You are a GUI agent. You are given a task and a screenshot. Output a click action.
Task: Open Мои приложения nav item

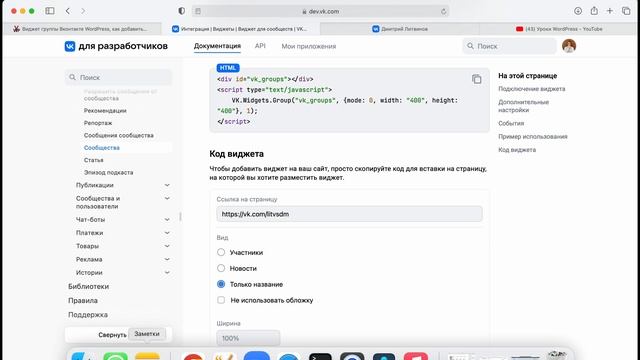coord(309,47)
